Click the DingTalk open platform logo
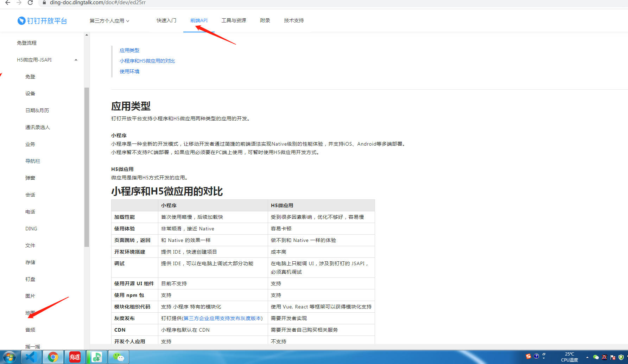Image resolution: width=628 pixels, height=364 pixels. point(42,20)
